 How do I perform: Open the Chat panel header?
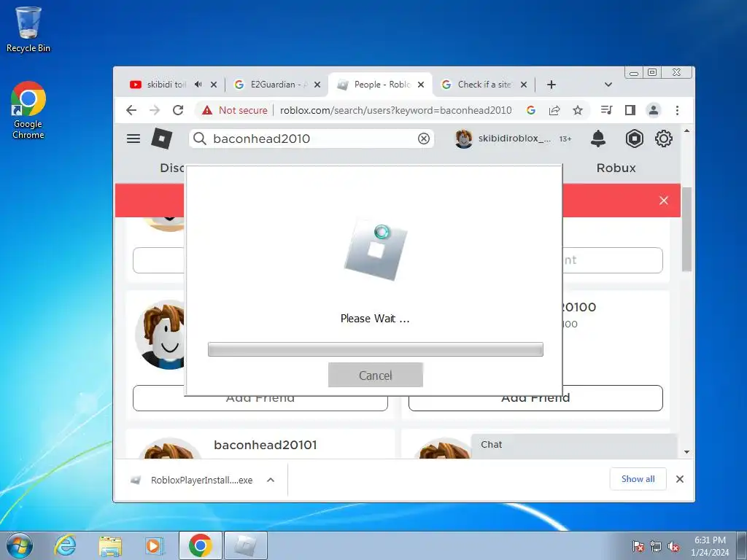(x=573, y=445)
